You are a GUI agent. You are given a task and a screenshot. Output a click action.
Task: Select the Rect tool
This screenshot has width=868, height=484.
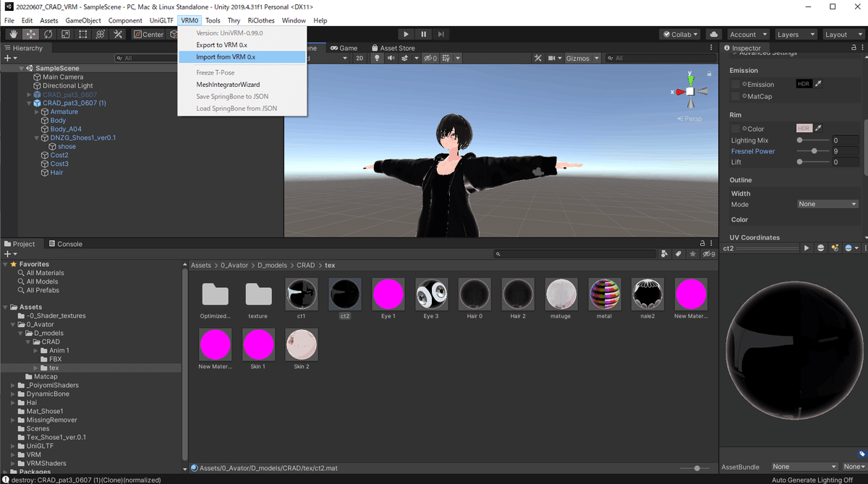click(x=82, y=34)
